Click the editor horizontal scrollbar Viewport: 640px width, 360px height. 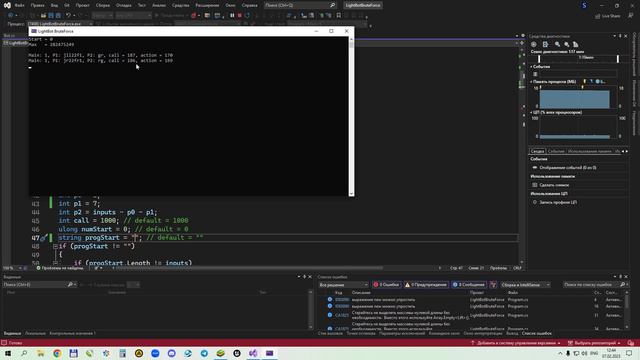click(249, 268)
